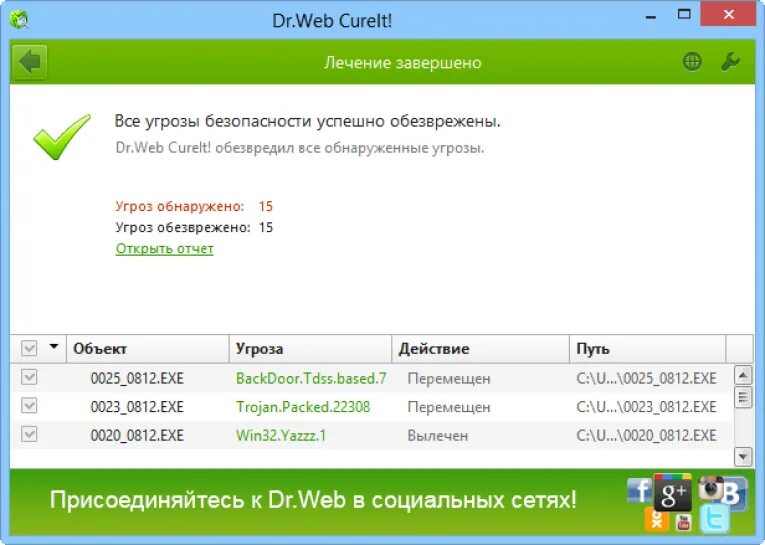Click the Путь column header
The height and width of the screenshot is (545, 765).
tap(647, 349)
